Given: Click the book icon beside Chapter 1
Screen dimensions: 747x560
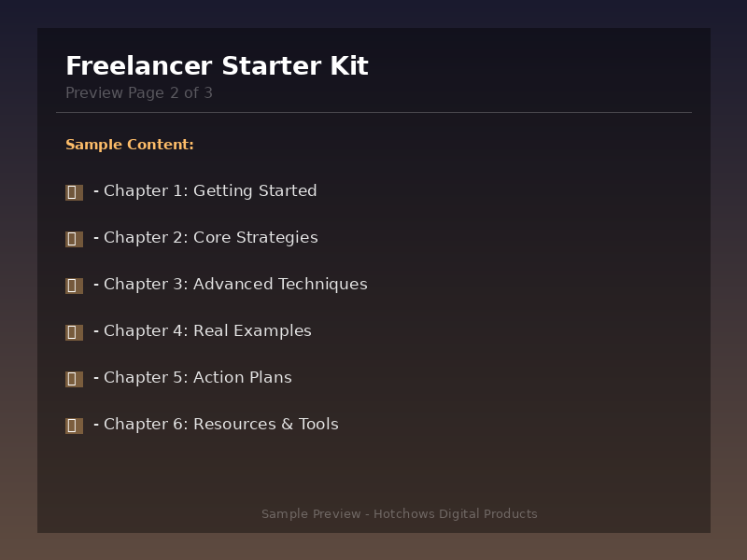Looking at the screenshot, I should (x=74, y=192).
